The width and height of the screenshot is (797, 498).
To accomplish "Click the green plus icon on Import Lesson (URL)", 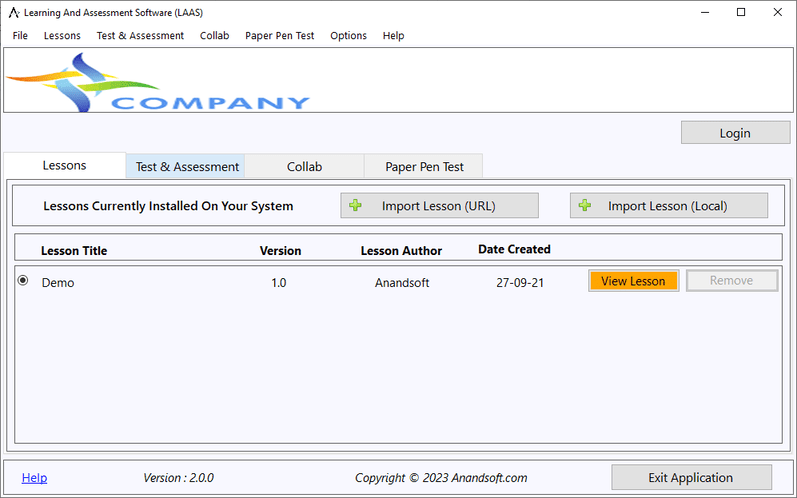I will 355,206.
